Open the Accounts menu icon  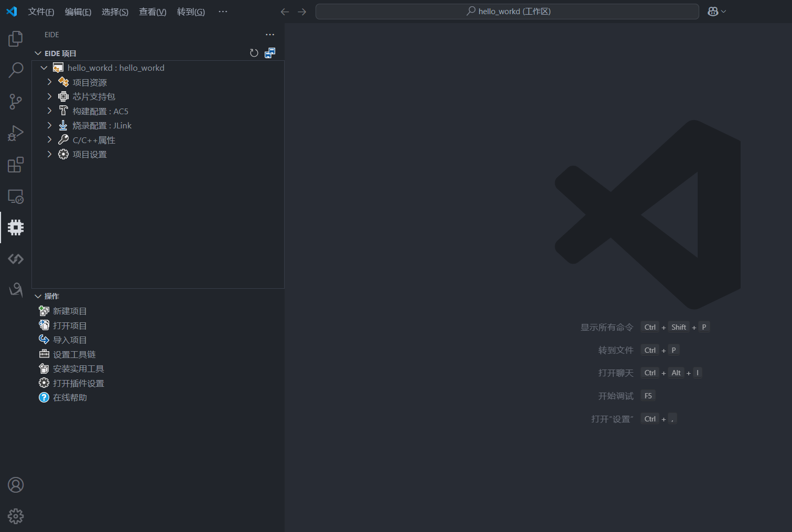(x=16, y=485)
